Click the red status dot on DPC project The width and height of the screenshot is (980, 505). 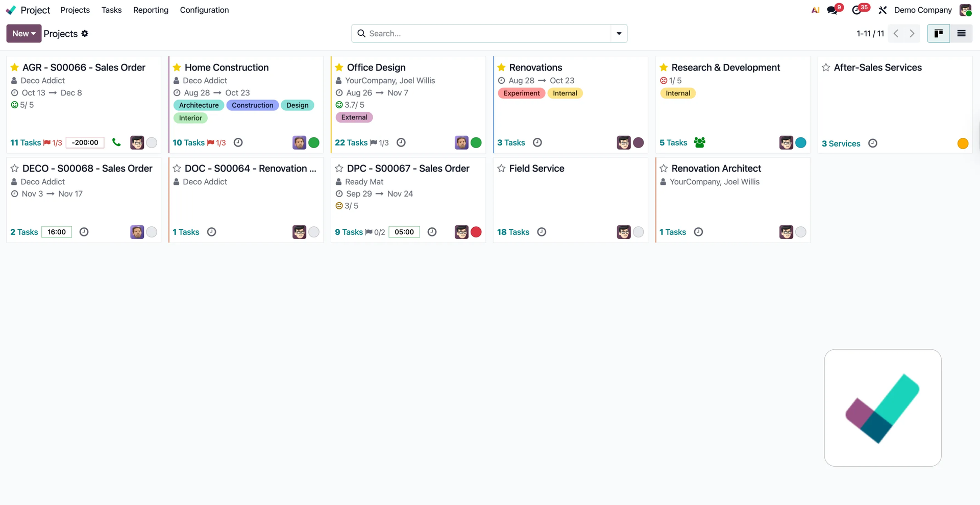pos(476,232)
